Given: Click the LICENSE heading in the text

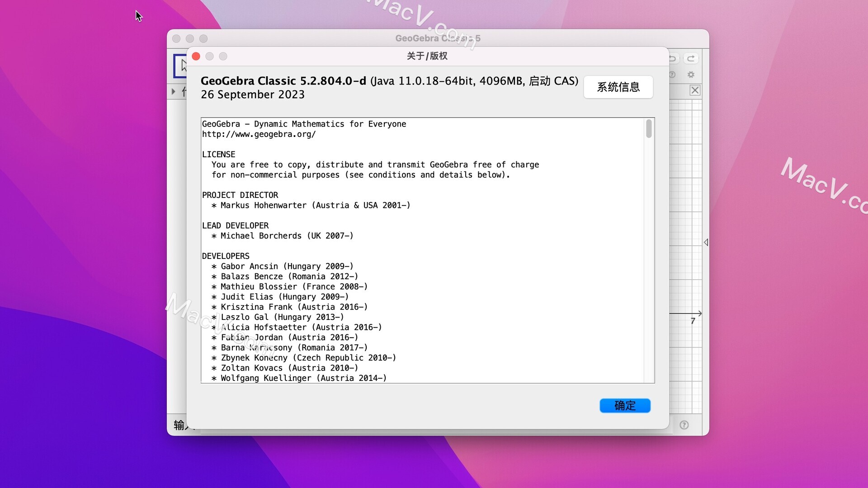Looking at the screenshot, I should (218, 155).
